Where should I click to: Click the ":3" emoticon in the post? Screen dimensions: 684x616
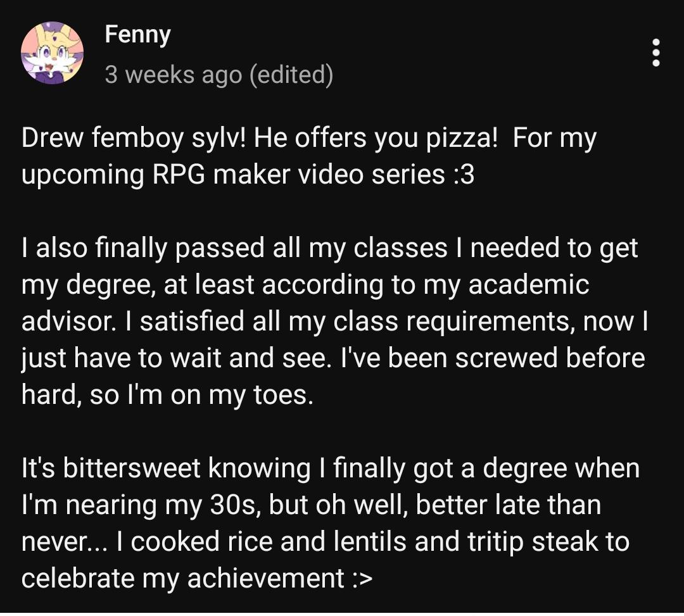tap(464, 175)
